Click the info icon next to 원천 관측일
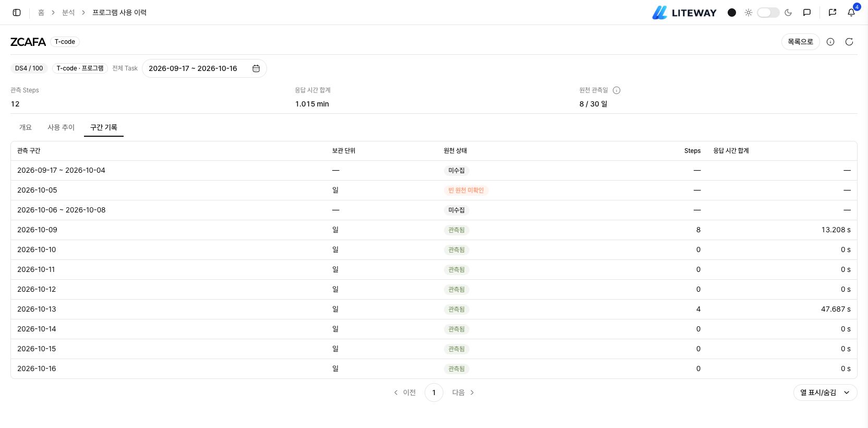868x428 pixels. coord(617,90)
